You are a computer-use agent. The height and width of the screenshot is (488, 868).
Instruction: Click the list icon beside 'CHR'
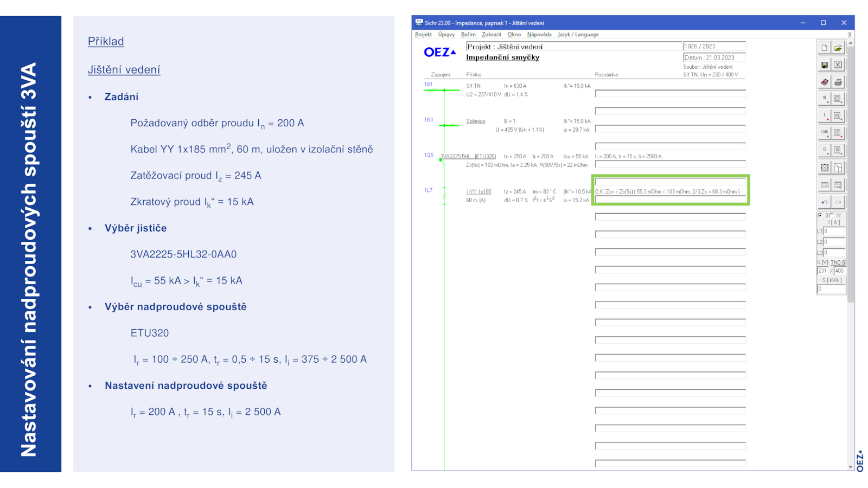(x=838, y=133)
